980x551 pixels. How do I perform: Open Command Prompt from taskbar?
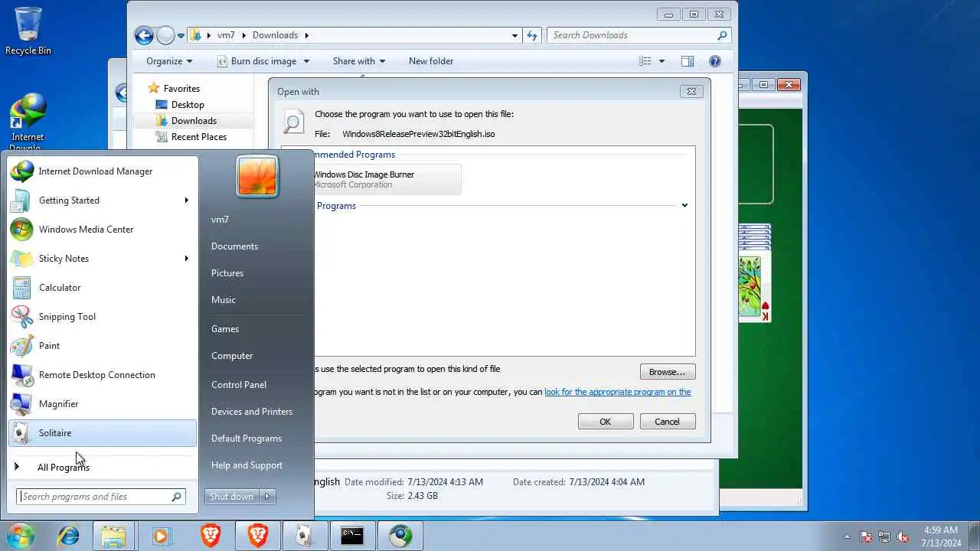352,536
